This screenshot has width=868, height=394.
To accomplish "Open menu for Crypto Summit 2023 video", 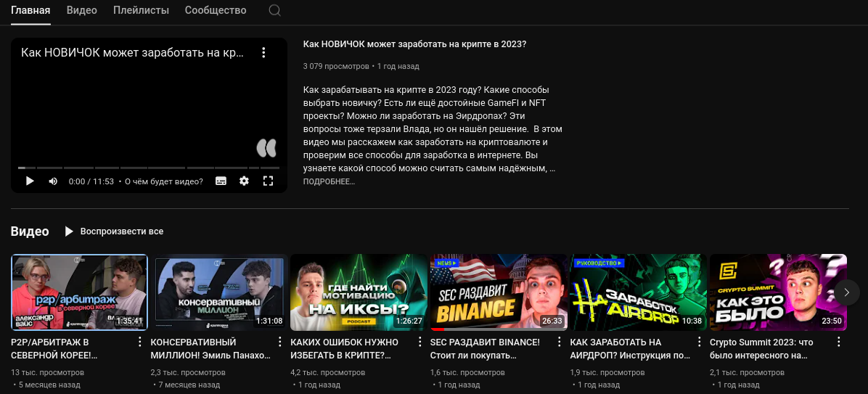I will pos(839,342).
